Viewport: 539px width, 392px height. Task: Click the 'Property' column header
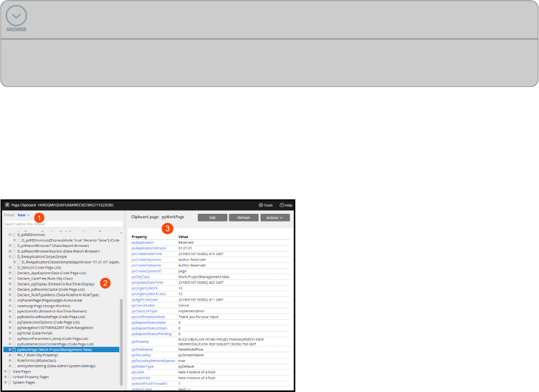[139, 237]
